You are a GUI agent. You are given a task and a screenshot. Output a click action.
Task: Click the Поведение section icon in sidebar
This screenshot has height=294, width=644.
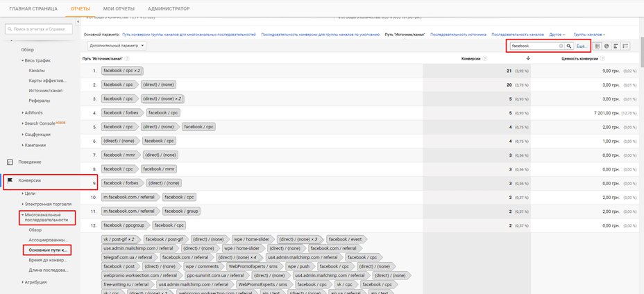(10, 162)
